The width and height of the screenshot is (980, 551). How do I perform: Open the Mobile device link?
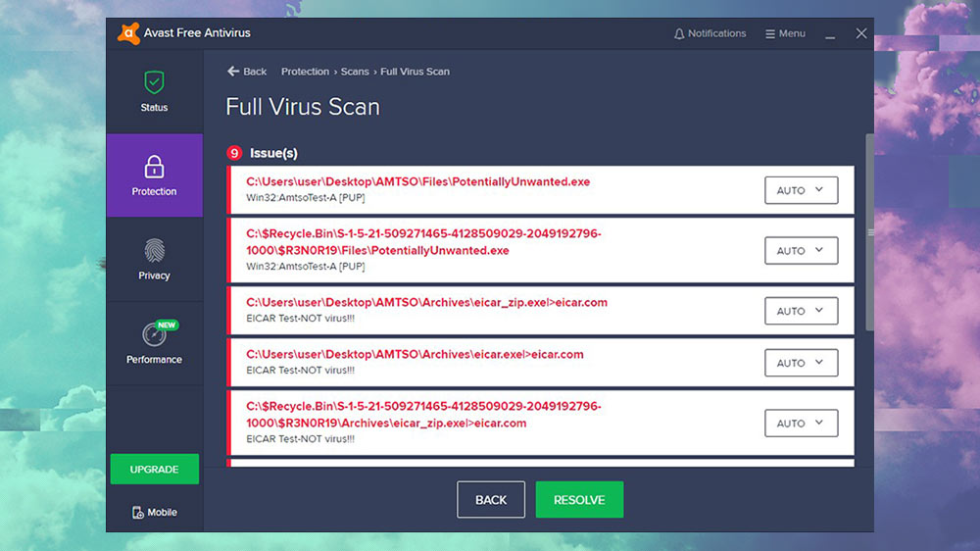[x=155, y=512]
